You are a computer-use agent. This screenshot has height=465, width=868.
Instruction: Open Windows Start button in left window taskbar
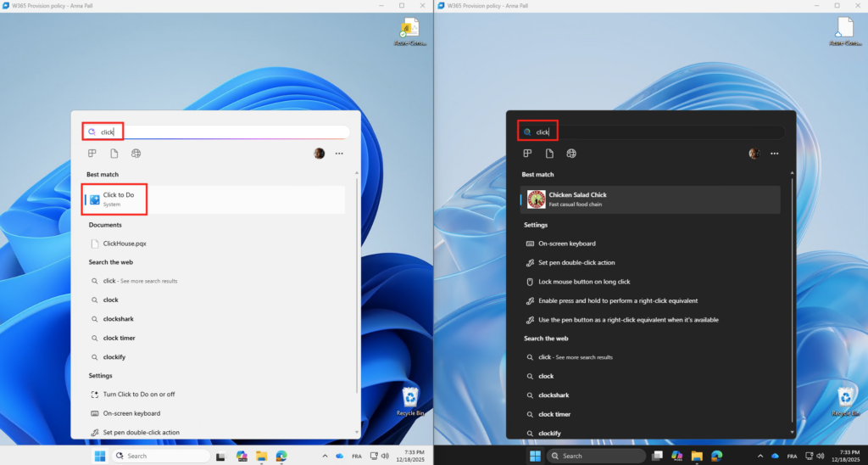coord(100,456)
